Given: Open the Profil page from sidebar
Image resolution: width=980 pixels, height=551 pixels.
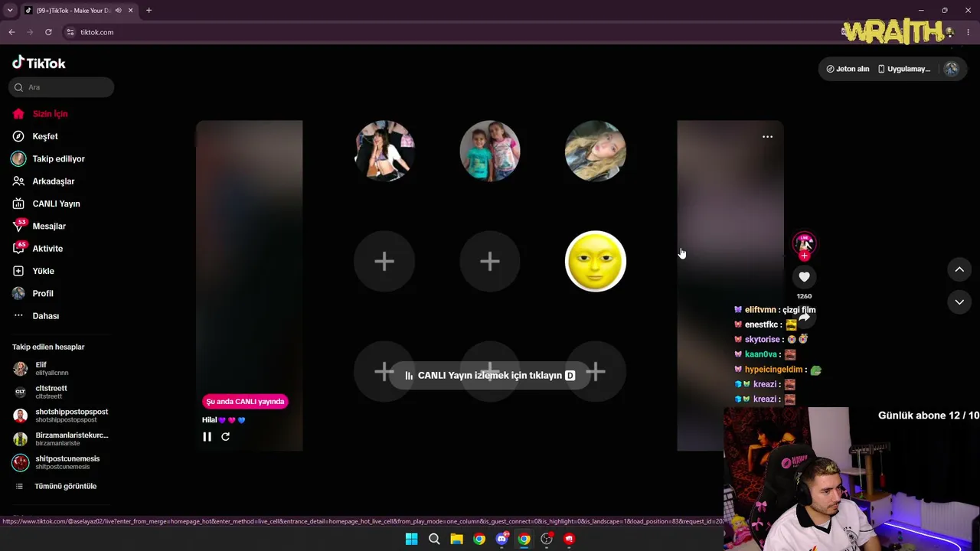Looking at the screenshot, I should pyautogui.click(x=43, y=294).
